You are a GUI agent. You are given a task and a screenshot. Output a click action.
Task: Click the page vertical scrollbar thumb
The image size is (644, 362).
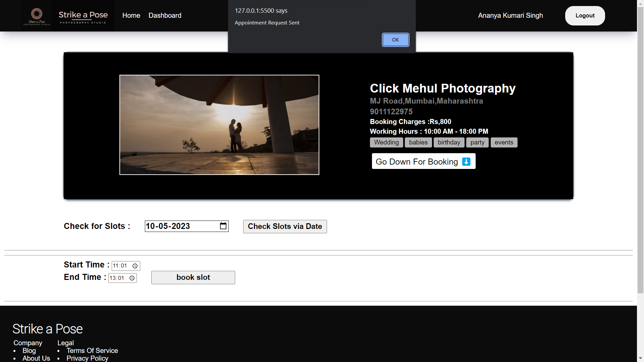point(640,151)
